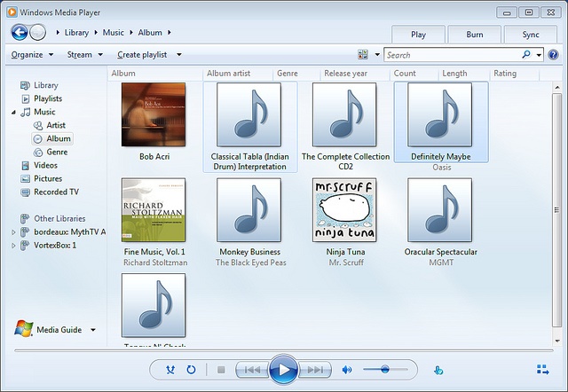This screenshot has height=392, width=568.
Task: Collapse the Music tree node
Action: click(x=15, y=113)
